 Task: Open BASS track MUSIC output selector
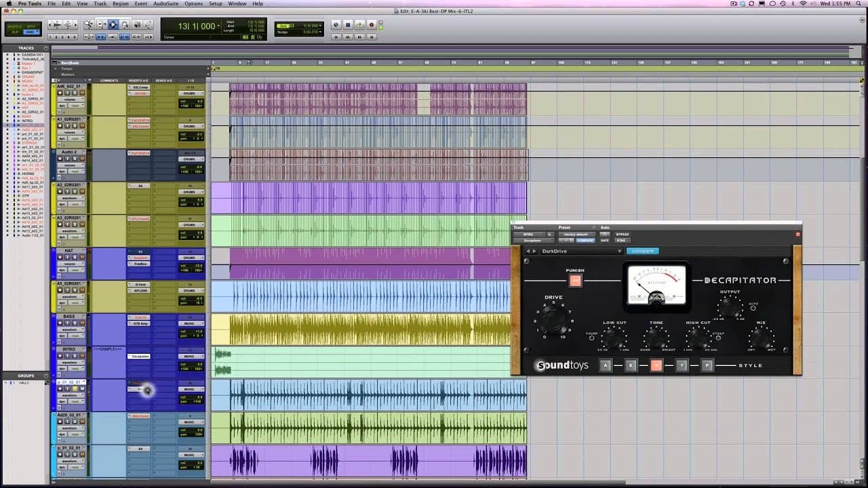[191, 323]
